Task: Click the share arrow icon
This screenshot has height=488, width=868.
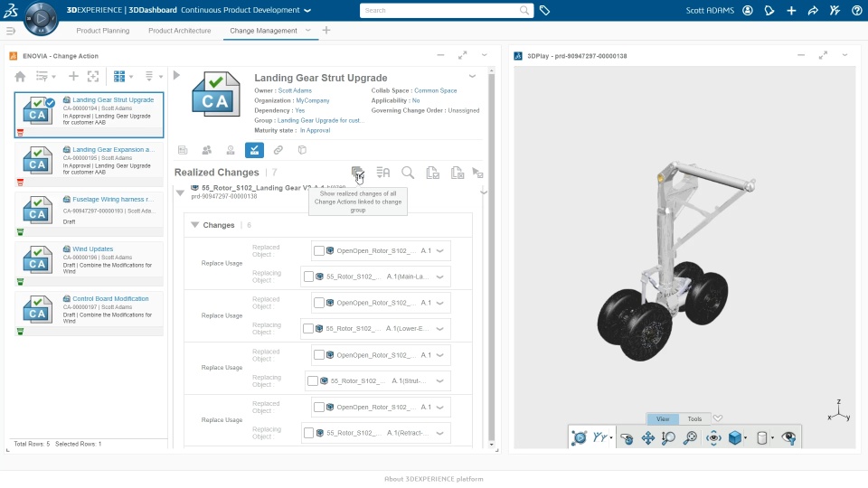Action: click(x=813, y=11)
